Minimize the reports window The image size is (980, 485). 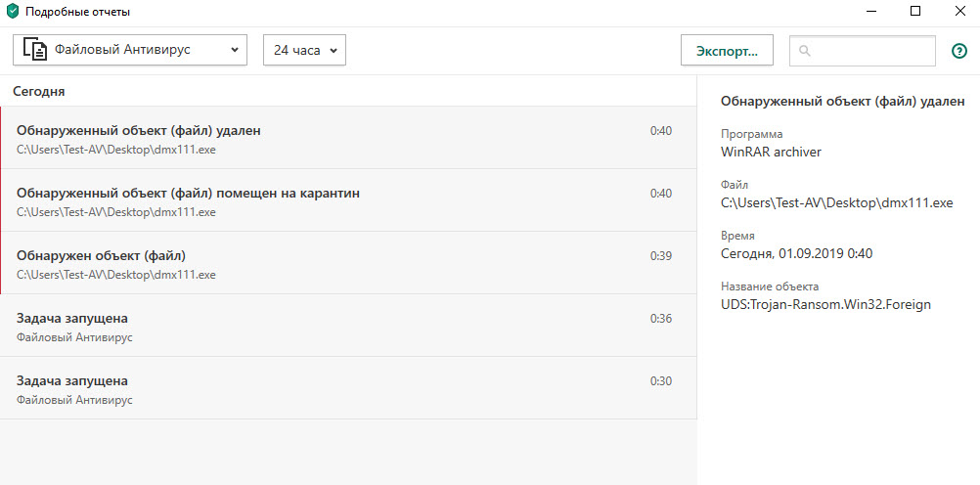pyautogui.click(x=871, y=12)
